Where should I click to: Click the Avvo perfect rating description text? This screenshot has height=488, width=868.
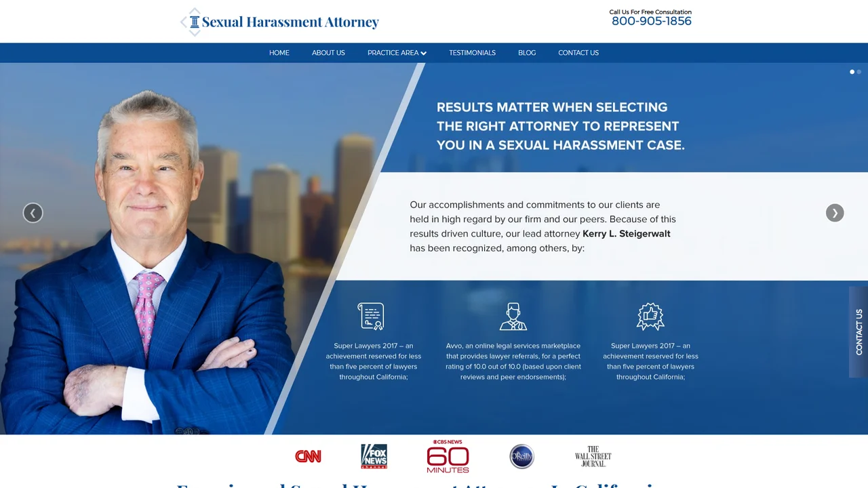(x=513, y=361)
